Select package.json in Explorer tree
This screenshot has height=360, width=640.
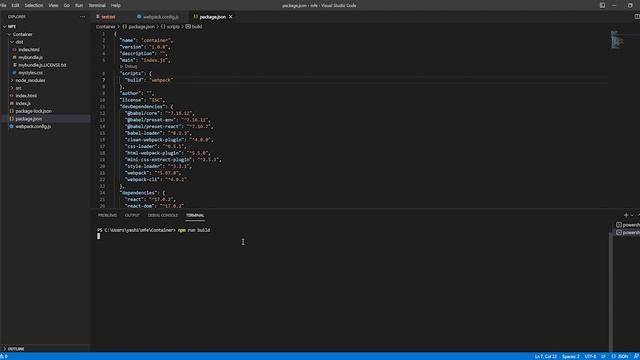29,119
